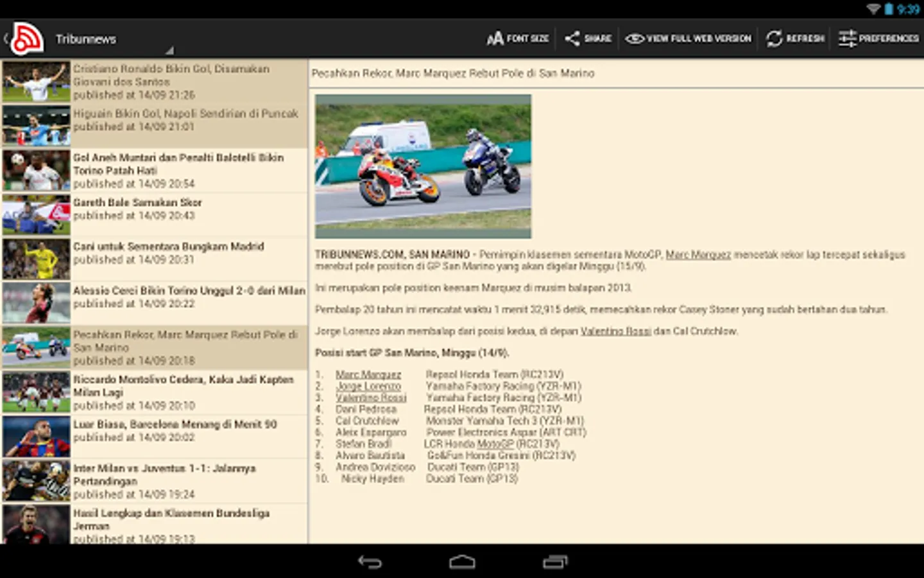Screen dimensions: 924x578
Task: Open Alessio Cerci Bikin Torino Unggul article
Action: click(x=155, y=303)
